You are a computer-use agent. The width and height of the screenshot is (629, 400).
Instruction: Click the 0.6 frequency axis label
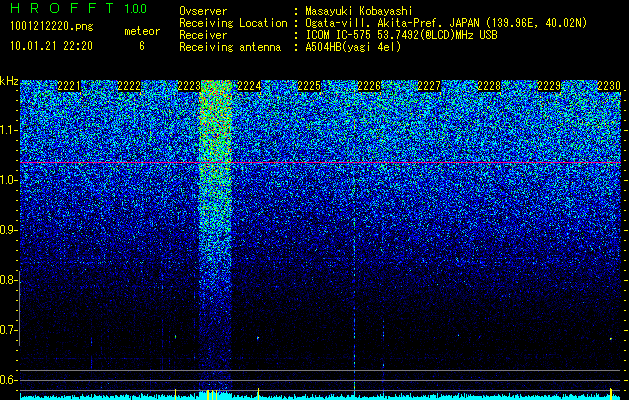[x=8, y=380]
